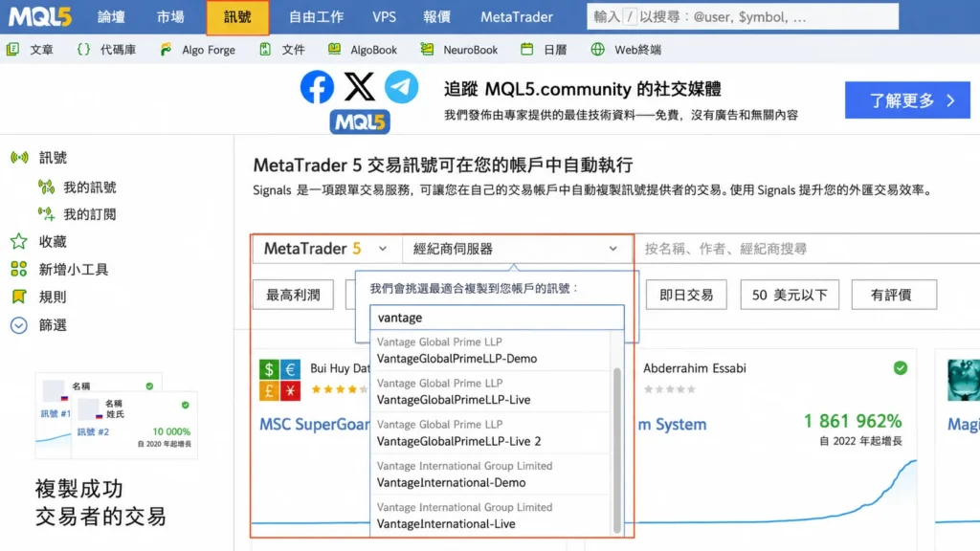This screenshot has height=551, width=980.
Task: Click the 即日交易 filter button
Action: coord(686,295)
